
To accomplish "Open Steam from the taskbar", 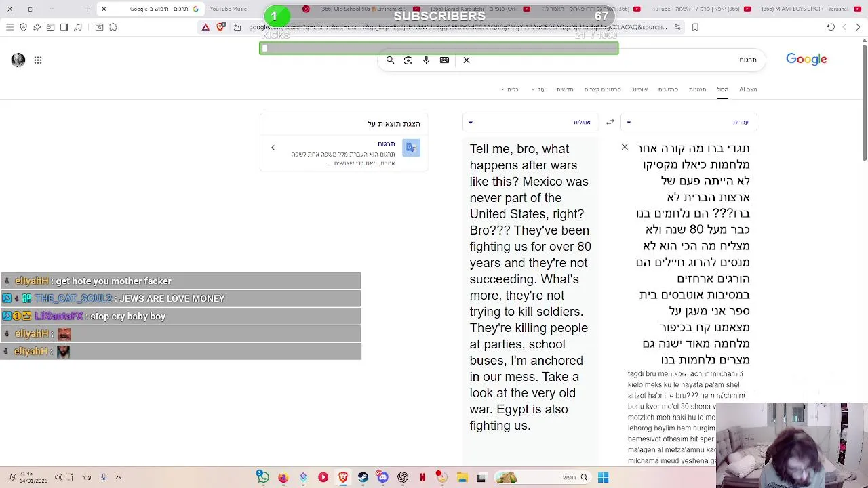I will pyautogui.click(x=363, y=477).
